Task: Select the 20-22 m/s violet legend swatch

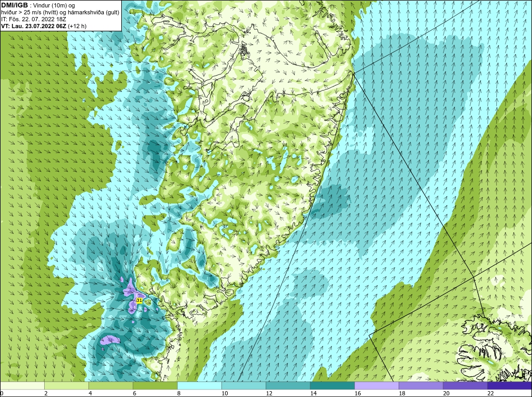Action: coord(465,386)
